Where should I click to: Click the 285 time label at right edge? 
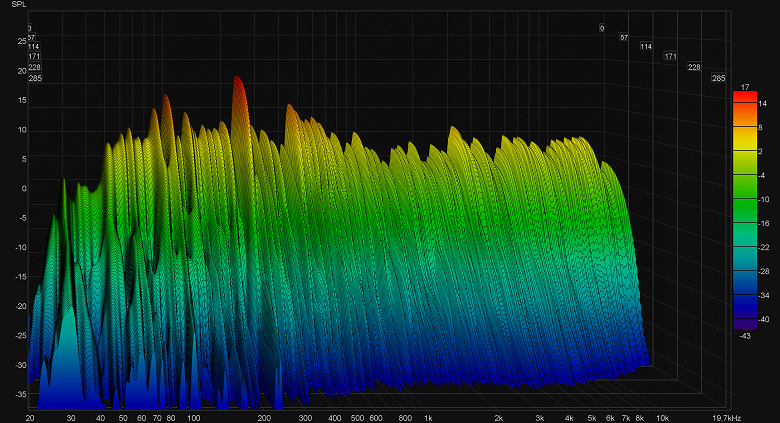tap(718, 78)
